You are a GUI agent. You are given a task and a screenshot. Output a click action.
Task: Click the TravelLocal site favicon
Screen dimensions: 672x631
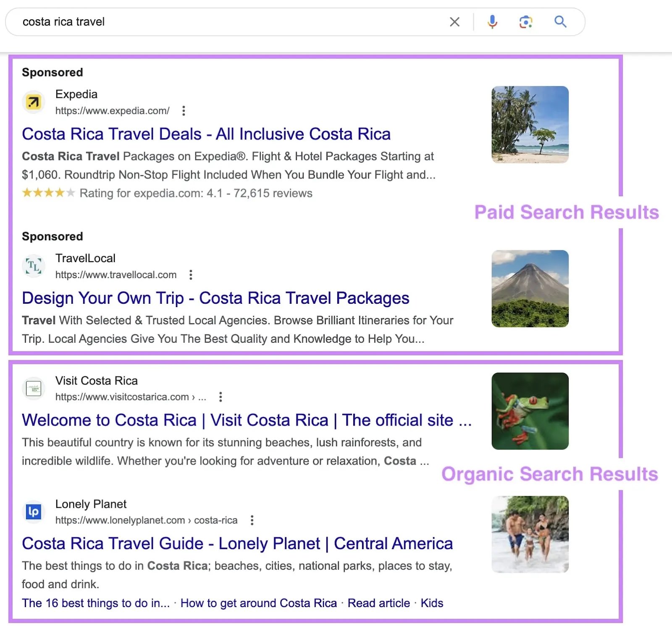[x=34, y=266]
